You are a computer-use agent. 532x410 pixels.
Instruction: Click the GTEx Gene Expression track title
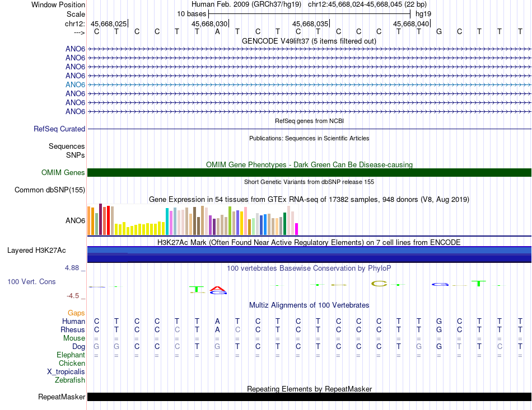pos(309,199)
